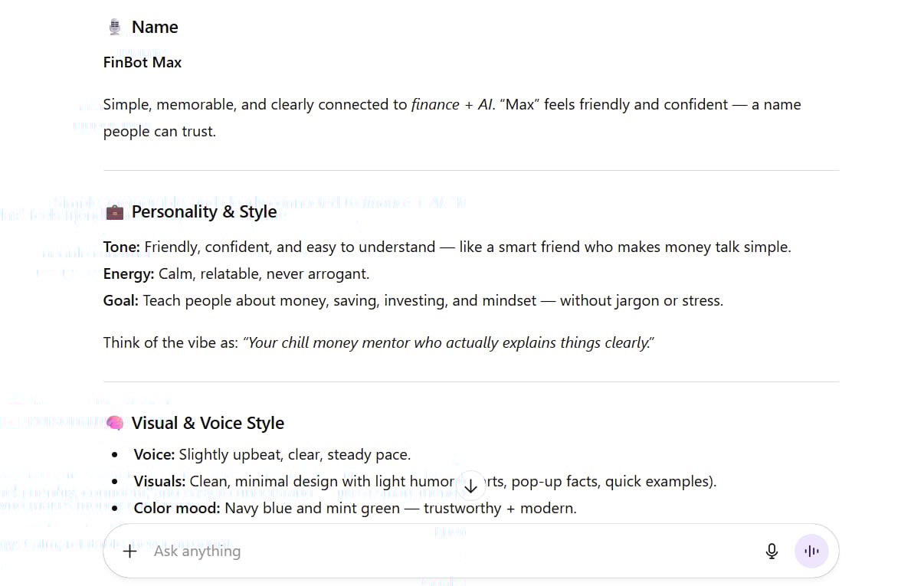924x586 pixels.
Task: Click the briefcase emoji beside Personality & Style
Action: tap(115, 212)
